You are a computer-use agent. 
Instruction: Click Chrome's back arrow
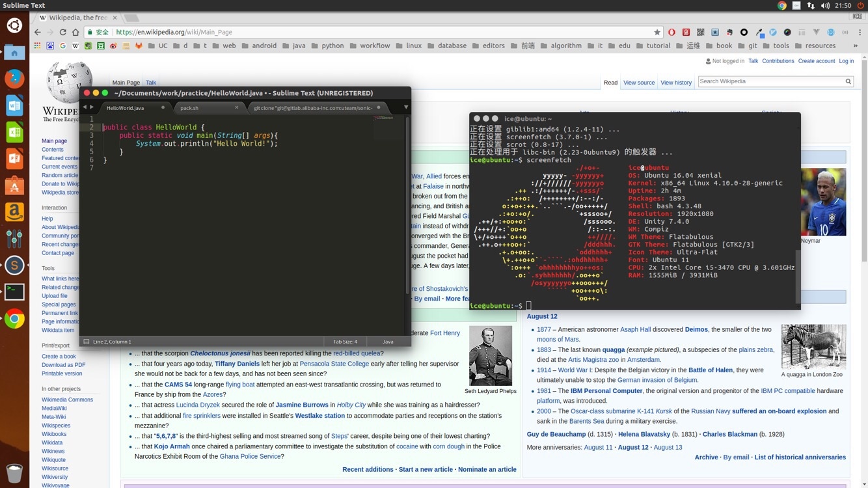click(37, 32)
